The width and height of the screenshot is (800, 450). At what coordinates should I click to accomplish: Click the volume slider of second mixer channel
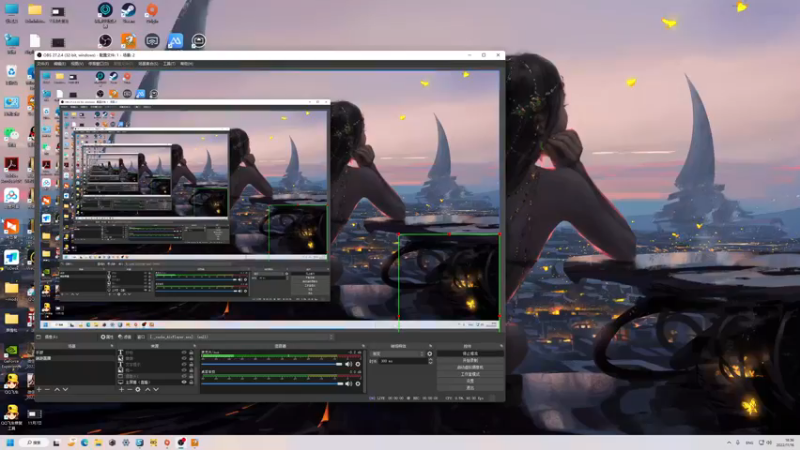click(x=272, y=384)
